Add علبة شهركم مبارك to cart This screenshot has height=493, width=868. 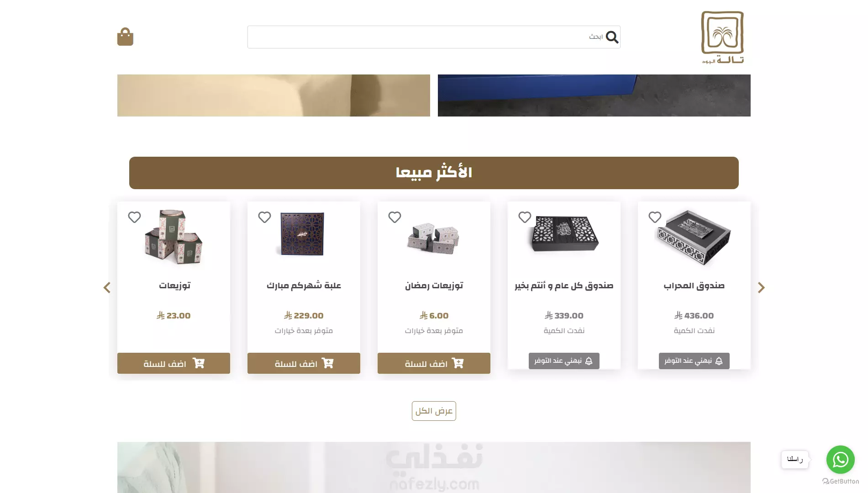304,363
